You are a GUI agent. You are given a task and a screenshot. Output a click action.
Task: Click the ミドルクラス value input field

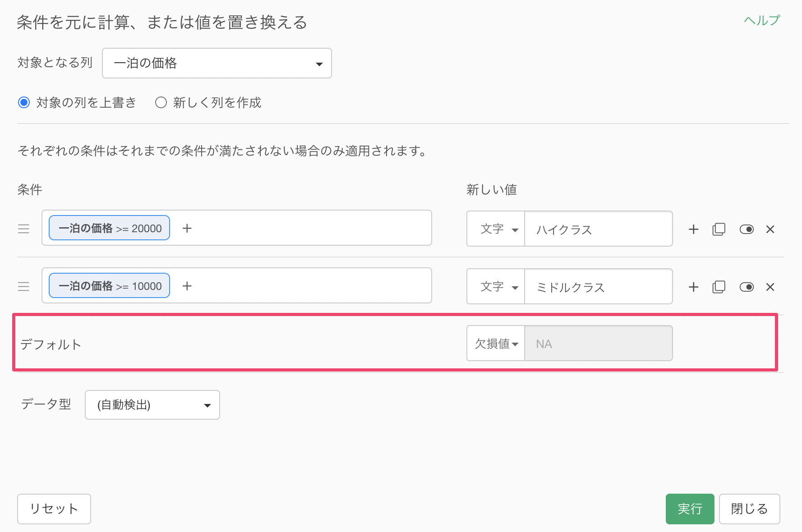pos(598,287)
